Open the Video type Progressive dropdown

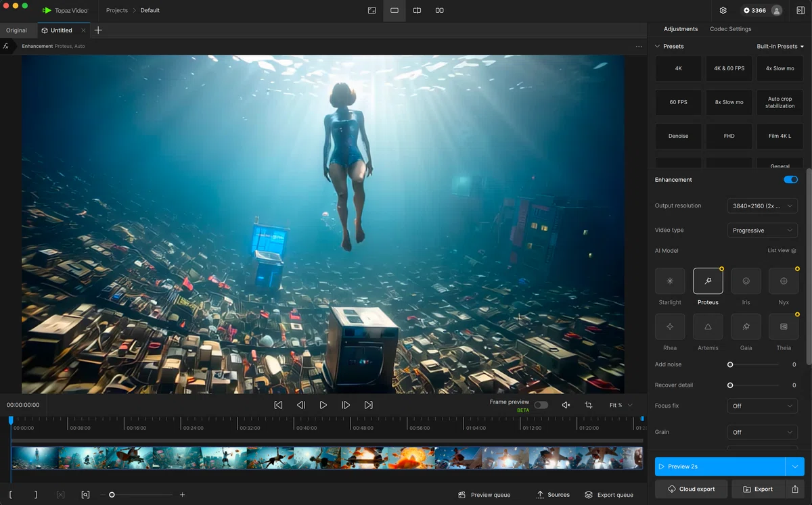point(763,231)
